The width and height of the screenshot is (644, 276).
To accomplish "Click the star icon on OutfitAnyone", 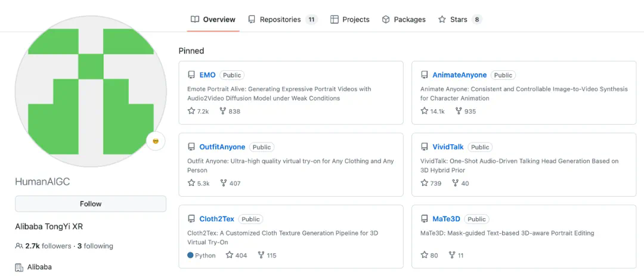I will click(191, 183).
